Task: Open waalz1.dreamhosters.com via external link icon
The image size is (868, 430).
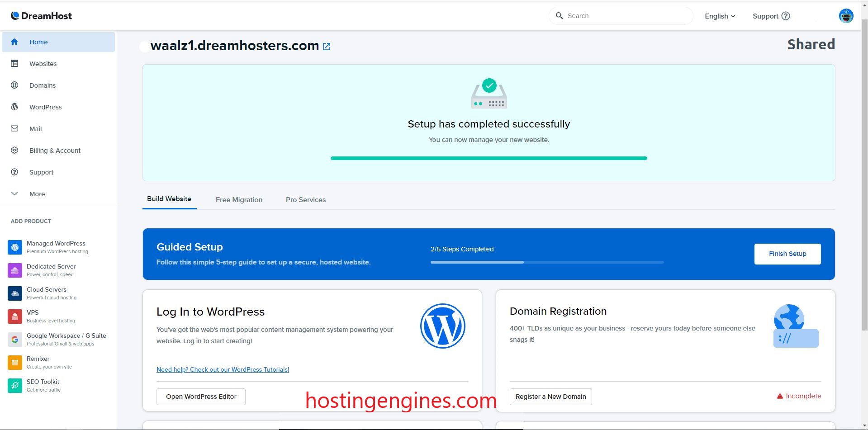Action: pyautogui.click(x=327, y=46)
